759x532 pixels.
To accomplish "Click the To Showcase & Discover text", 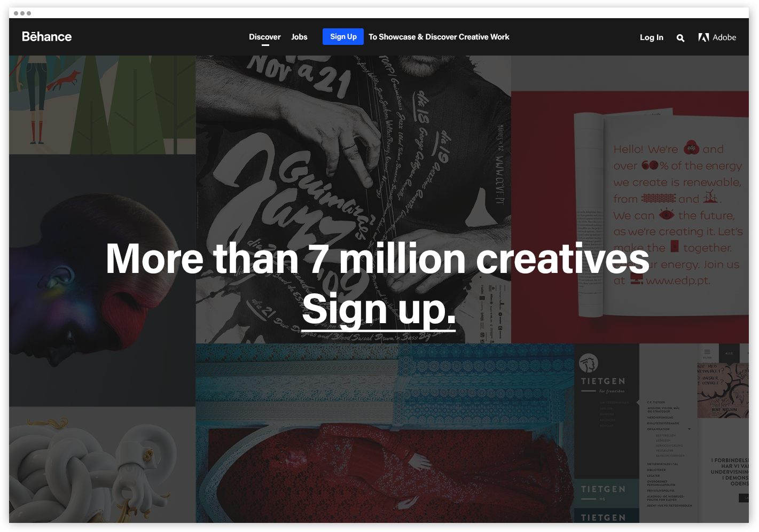I will click(x=439, y=37).
